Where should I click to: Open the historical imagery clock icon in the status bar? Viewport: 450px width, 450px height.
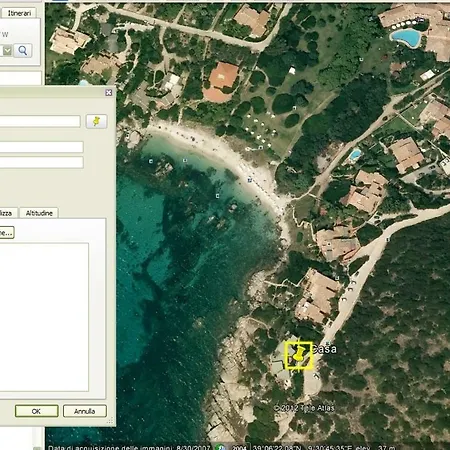tap(221, 447)
